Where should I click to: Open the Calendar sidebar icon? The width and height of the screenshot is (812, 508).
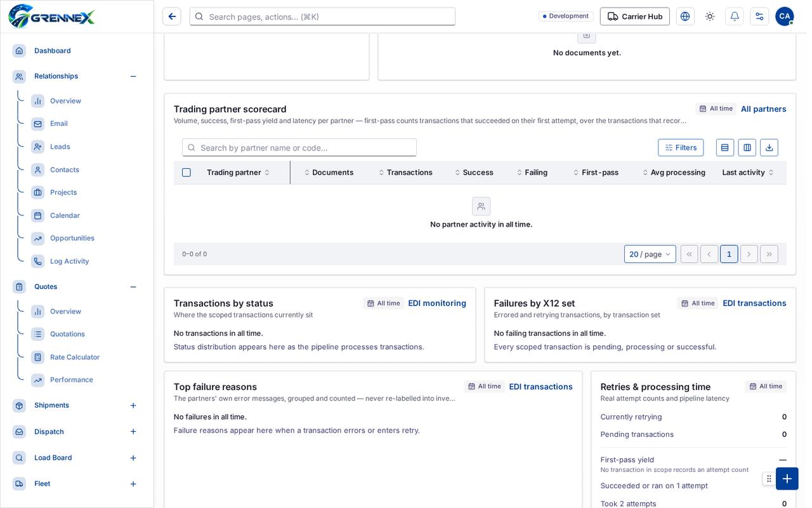click(38, 216)
